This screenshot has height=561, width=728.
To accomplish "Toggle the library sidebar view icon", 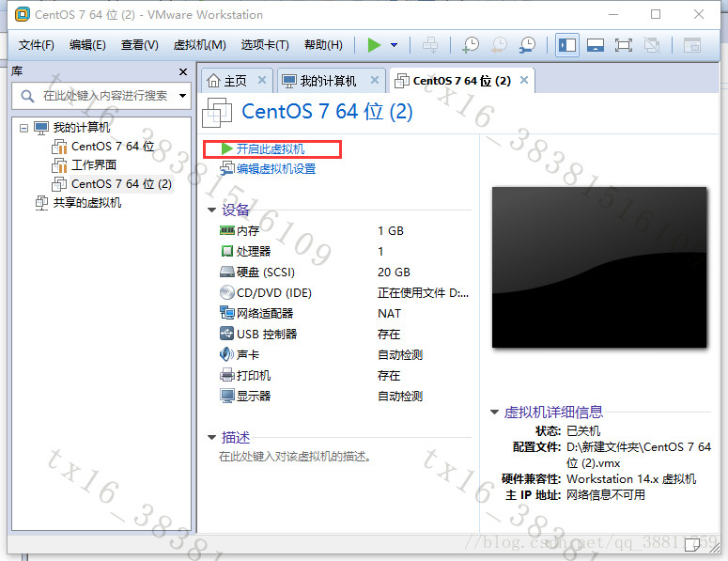I will (x=566, y=45).
